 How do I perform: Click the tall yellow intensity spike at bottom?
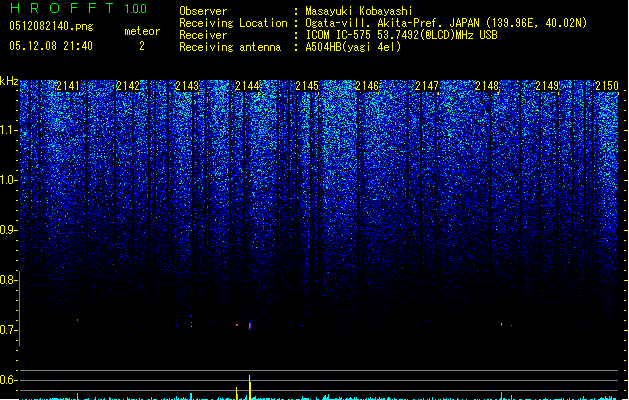click(x=250, y=387)
